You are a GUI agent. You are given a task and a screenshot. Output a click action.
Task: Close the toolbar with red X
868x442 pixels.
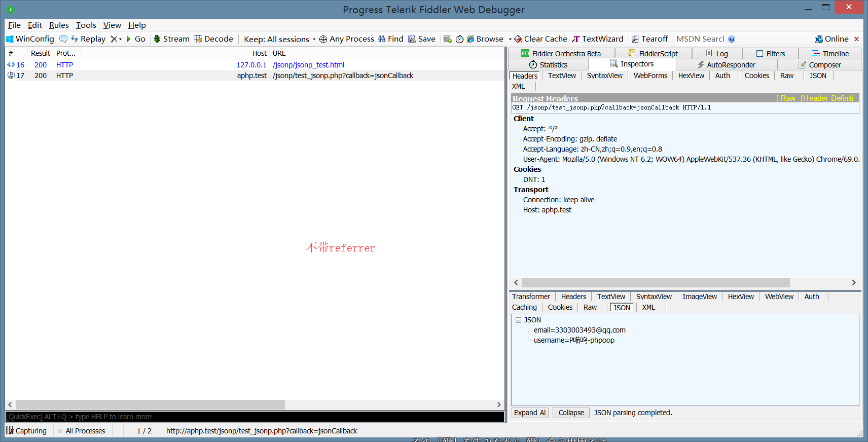pyautogui.click(x=857, y=39)
